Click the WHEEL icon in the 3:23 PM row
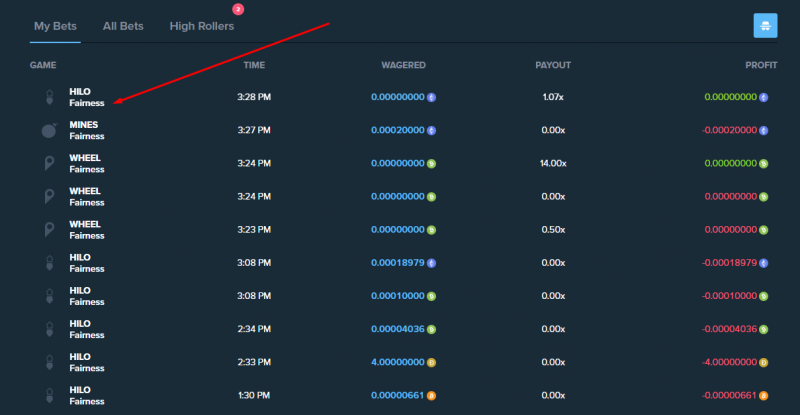Image resolution: width=800 pixels, height=415 pixels. [x=49, y=230]
